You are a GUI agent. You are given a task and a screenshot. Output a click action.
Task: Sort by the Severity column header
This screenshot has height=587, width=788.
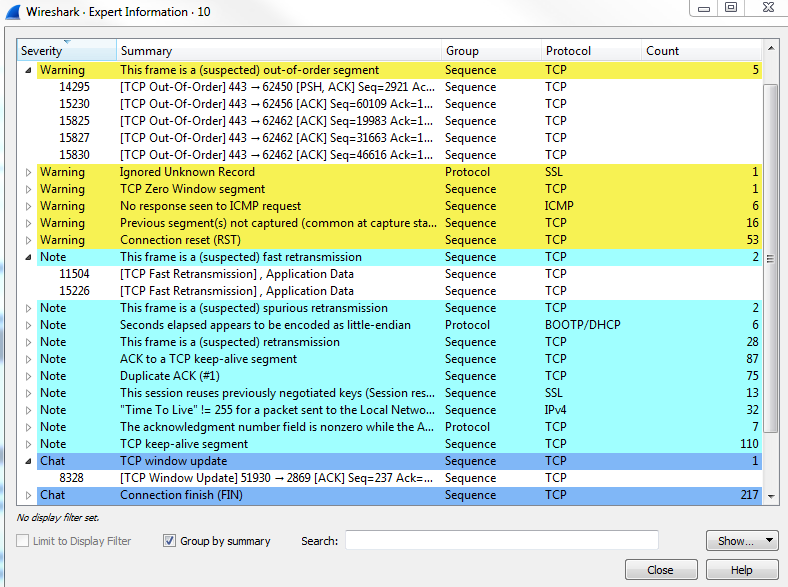[x=66, y=51]
